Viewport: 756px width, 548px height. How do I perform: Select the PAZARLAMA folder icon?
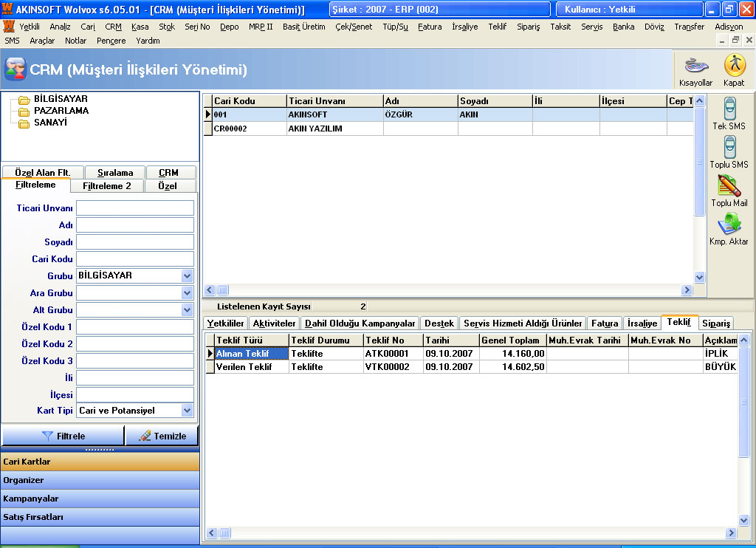[x=24, y=112]
